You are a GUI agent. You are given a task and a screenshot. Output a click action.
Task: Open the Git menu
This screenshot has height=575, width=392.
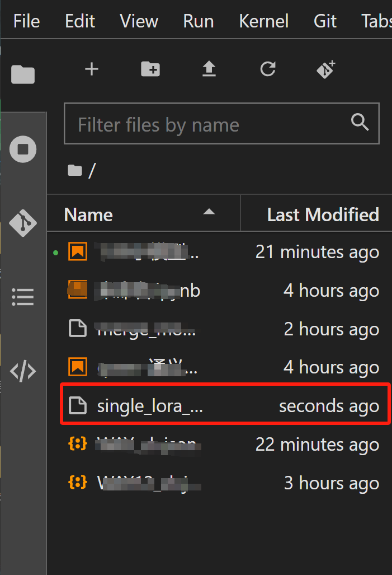[325, 21]
